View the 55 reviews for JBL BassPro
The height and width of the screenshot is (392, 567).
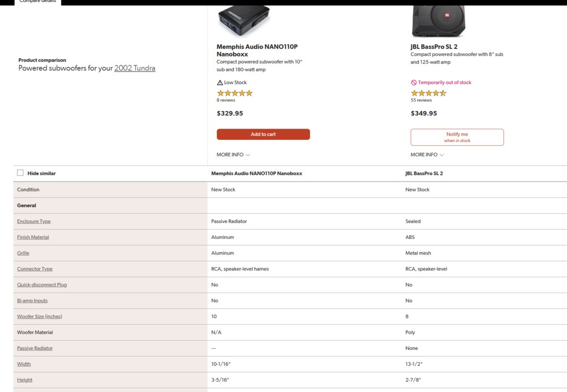coord(421,100)
